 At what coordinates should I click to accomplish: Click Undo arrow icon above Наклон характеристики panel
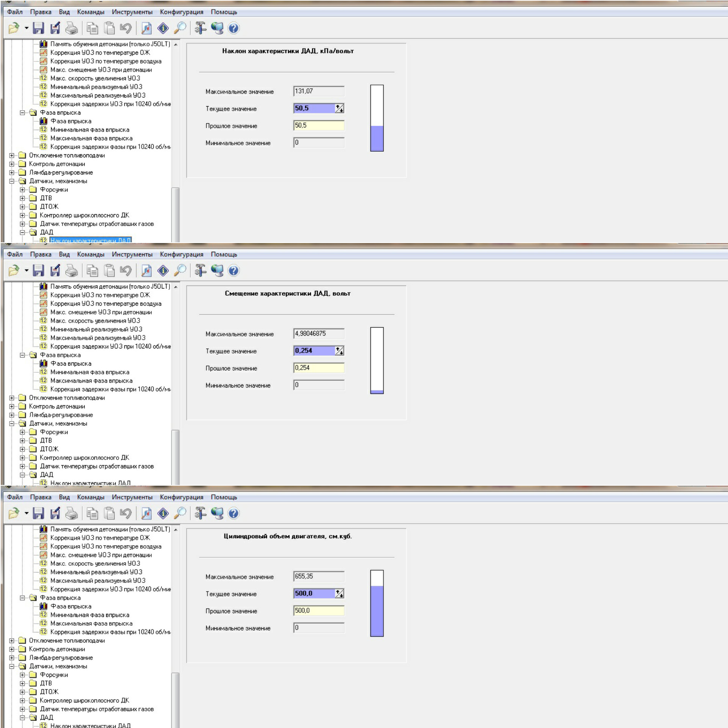click(x=126, y=28)
